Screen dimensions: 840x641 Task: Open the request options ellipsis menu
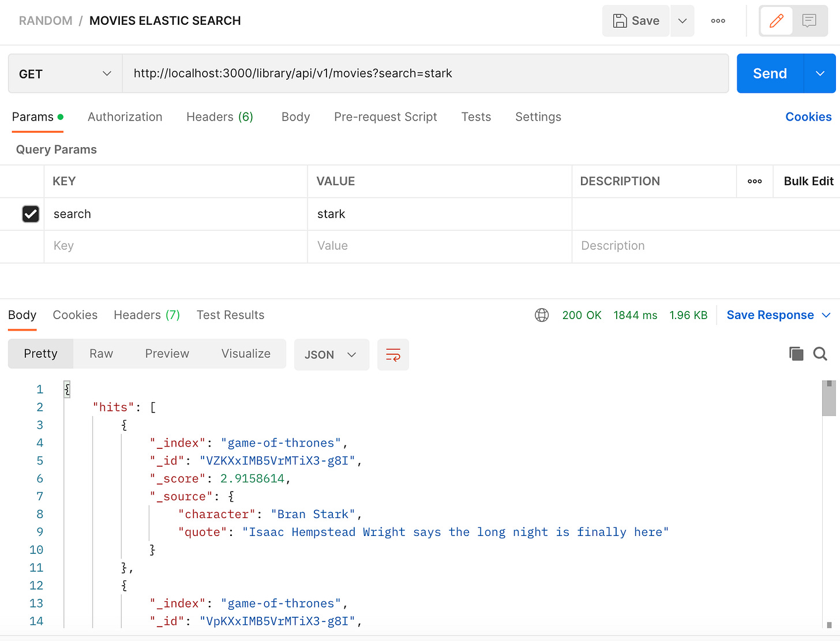coord(718,21)
